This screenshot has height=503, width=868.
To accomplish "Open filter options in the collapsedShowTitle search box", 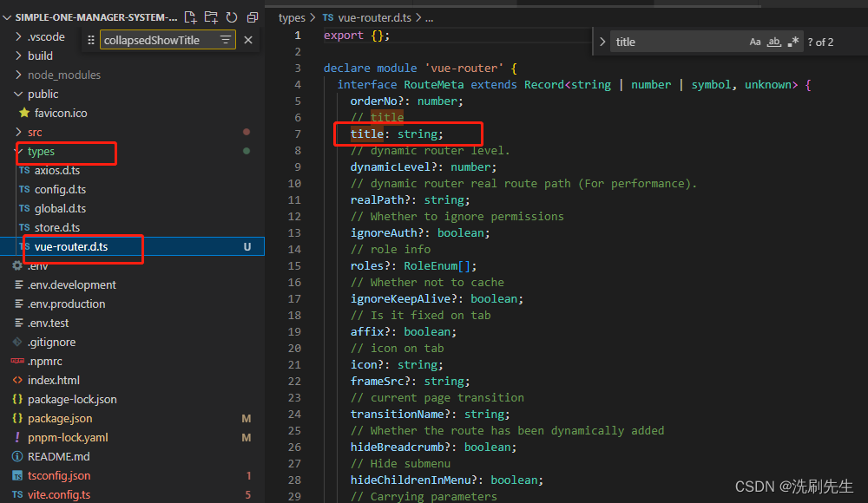I will point(224,39).
